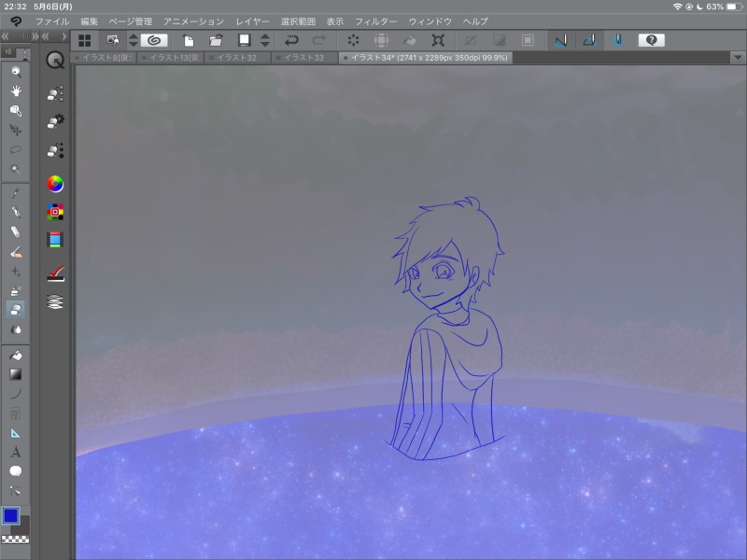Select the sparkle Decoration tool
Viewport: 747px width, 560px height.
coord(16,272)
